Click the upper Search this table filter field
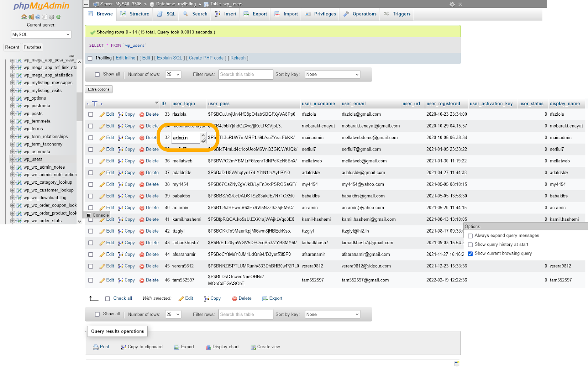 pos(246,74)
